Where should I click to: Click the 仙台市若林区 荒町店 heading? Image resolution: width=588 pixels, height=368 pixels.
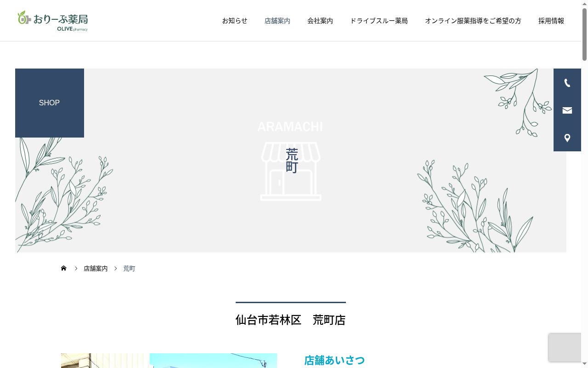pyautogui.click(x=291, y=320)
